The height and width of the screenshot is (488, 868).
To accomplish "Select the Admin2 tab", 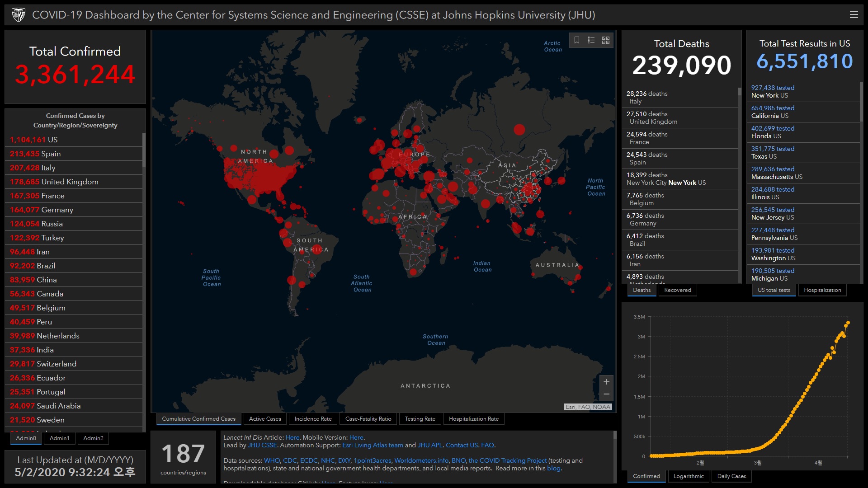I will tap(94, 438).
